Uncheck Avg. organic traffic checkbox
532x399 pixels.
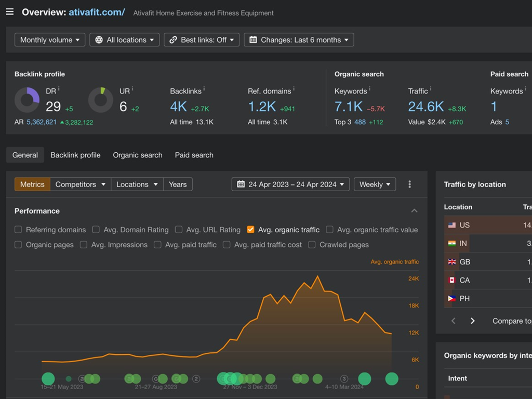point(250,230)
